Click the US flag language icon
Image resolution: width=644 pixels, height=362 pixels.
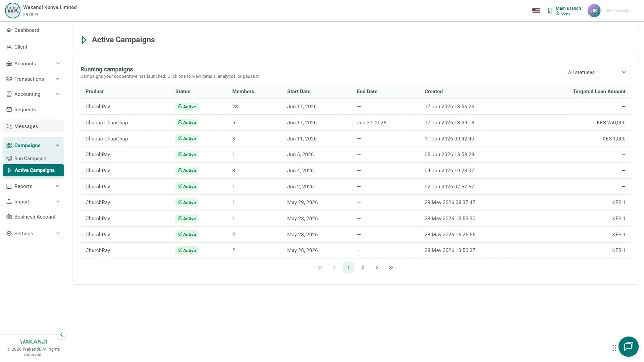(x=536, y=11)
